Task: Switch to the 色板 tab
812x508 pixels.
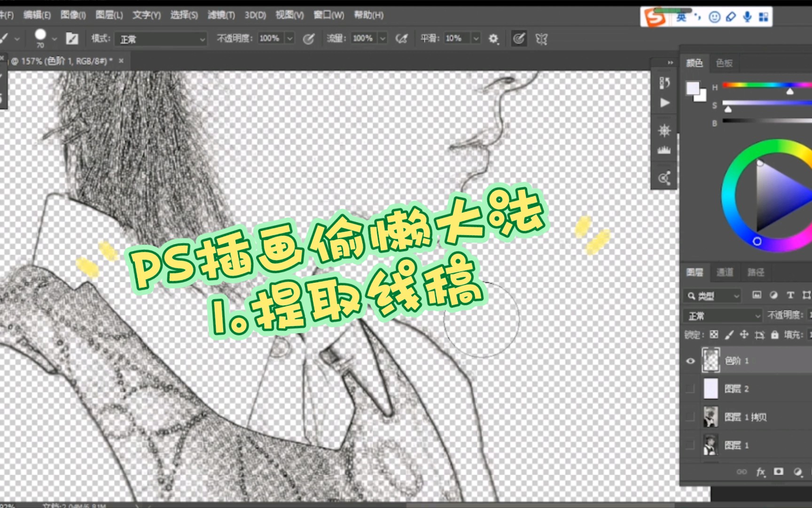Action: [x=724, y=63]
